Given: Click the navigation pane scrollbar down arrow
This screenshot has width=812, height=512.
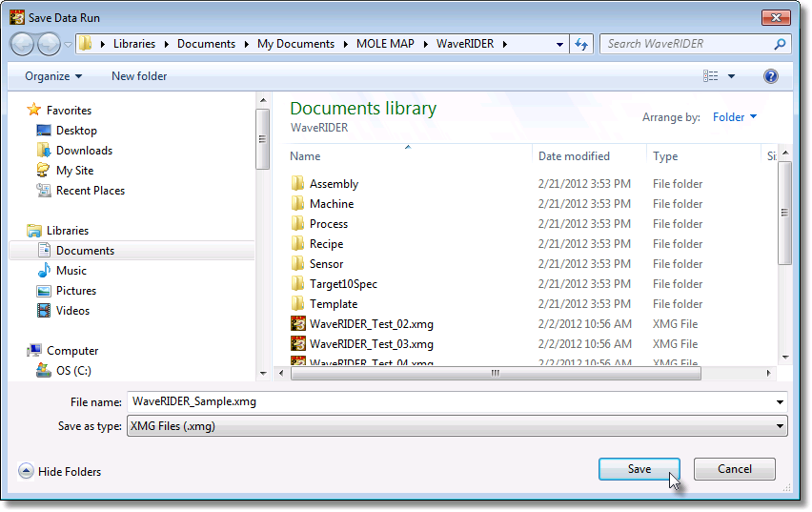Looking at the screenshot, I should pyautogui.click(x=263, y=373).
